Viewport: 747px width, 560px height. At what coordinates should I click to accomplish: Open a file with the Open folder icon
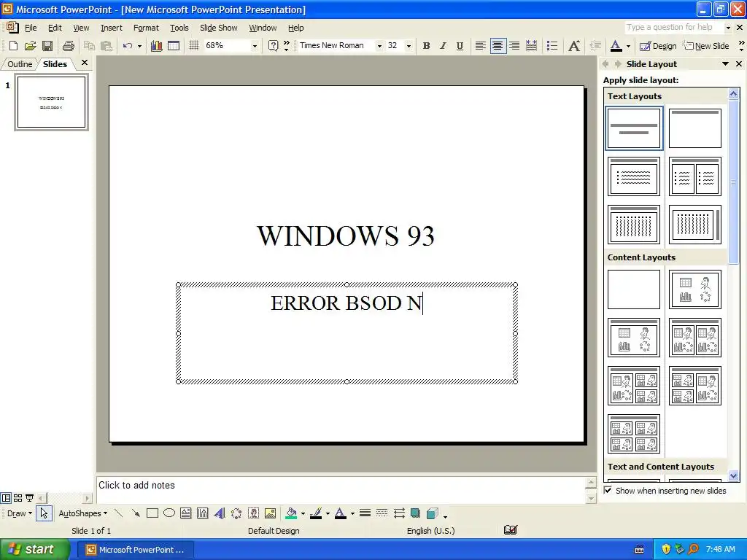[30, 46]
